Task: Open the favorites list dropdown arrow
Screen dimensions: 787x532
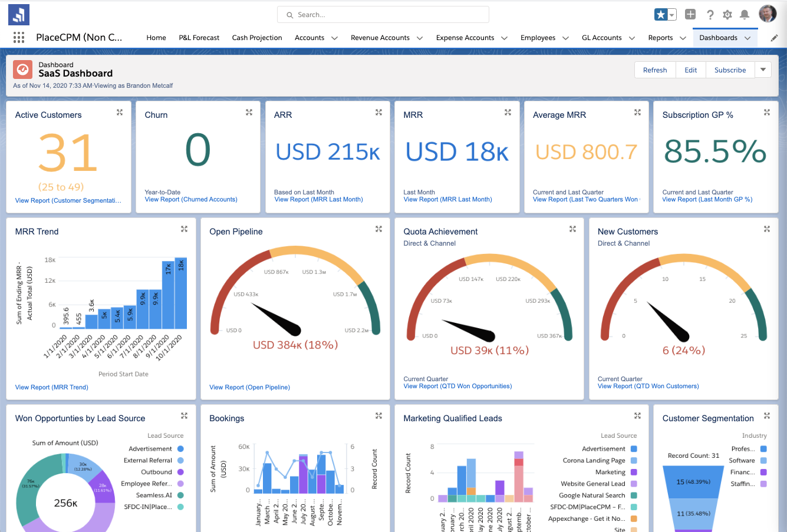Action: pyautogui.click(x=672, y=15)
